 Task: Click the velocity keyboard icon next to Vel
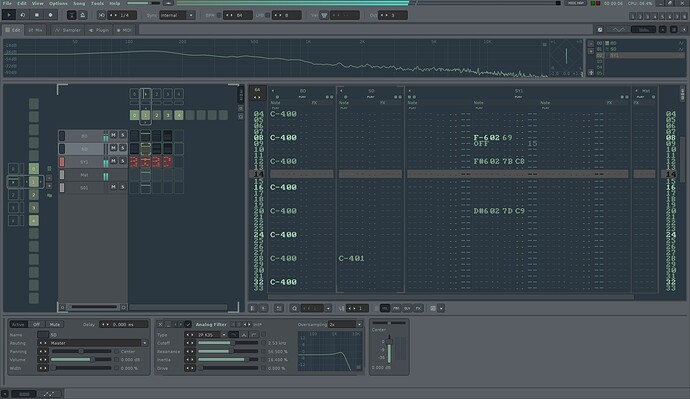click(324, 15)
